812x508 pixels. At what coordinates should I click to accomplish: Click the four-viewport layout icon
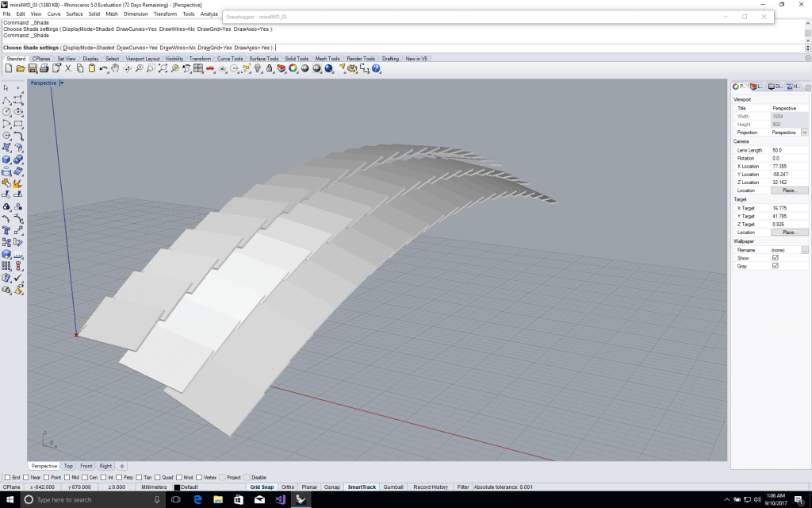(x=198, y=68)
